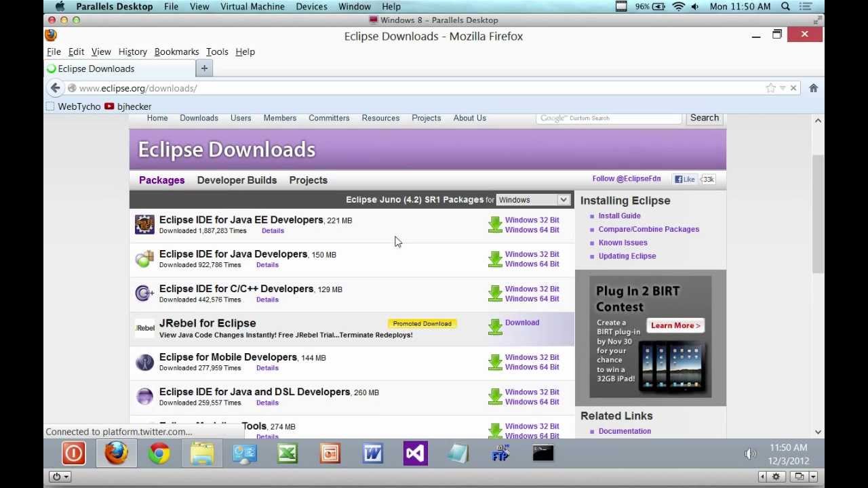
Task: Open URL history dropdown arrow in address bar
Action: (x=782, y=88)
